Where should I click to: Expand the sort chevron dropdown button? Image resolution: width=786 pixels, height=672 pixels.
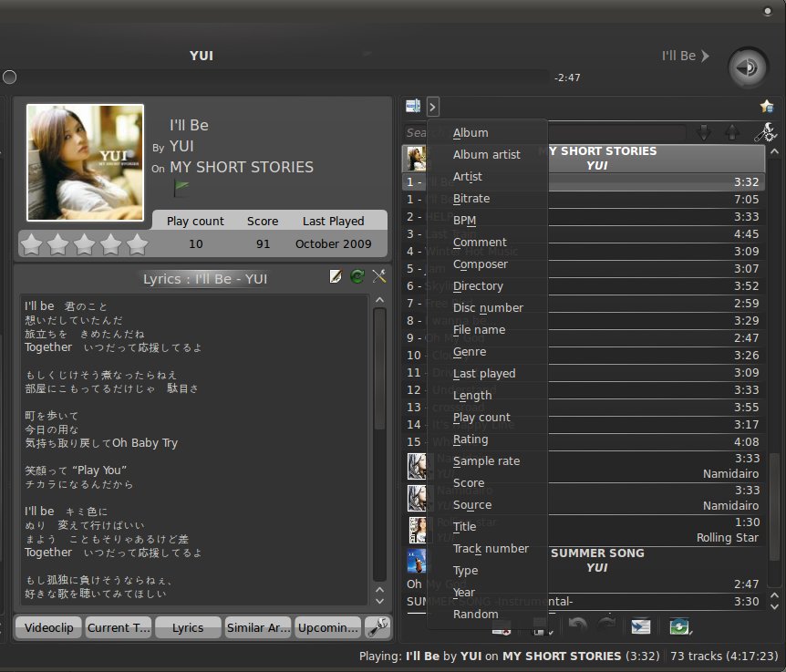tap(432, 107)
